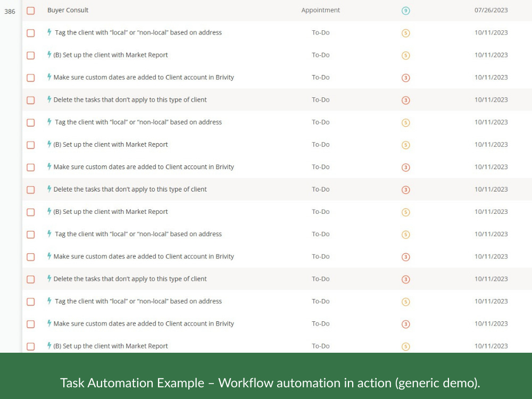Click 10/11/2023 date of first "Delete the tasks" row
The image size is (532, 399).
[x=491, y=100]
